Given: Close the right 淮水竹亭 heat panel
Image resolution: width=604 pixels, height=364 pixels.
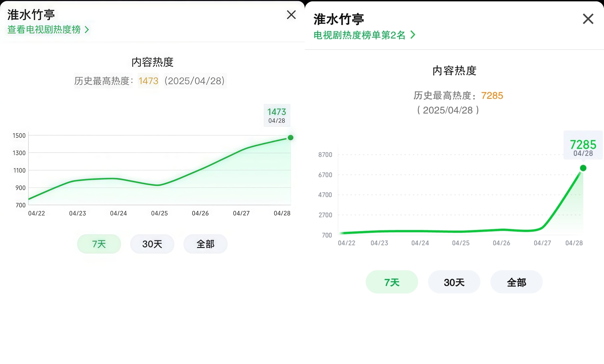Looking at the screenshot, I should pos(588,19).
